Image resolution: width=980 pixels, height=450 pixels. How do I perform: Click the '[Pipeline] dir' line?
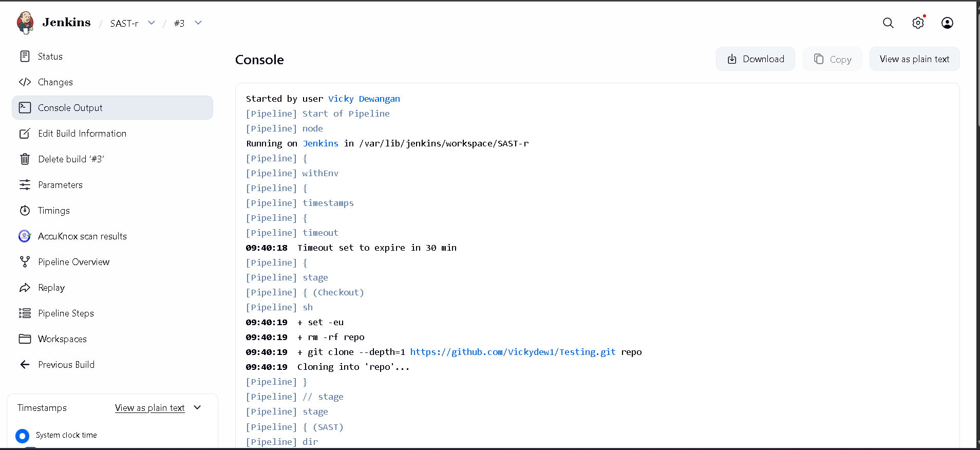coord(282,442)
